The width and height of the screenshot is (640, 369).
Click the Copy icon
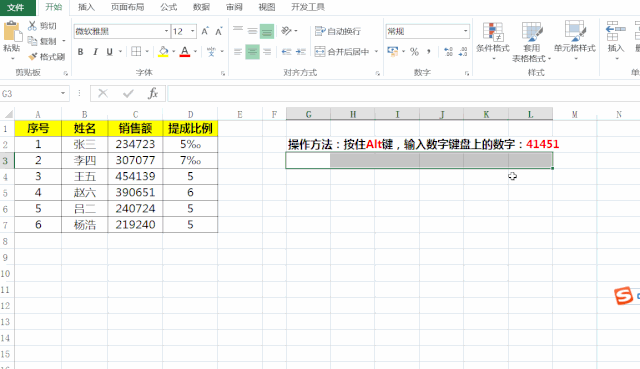(33, 41)
